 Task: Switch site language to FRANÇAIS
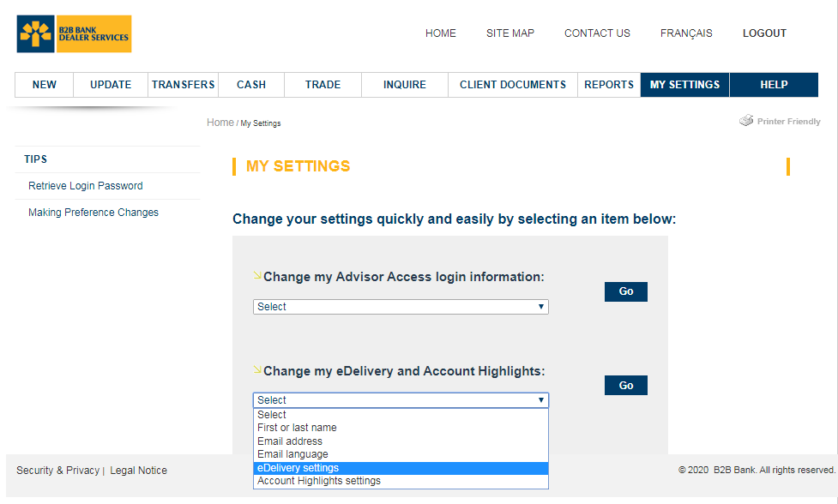point(686,33)
